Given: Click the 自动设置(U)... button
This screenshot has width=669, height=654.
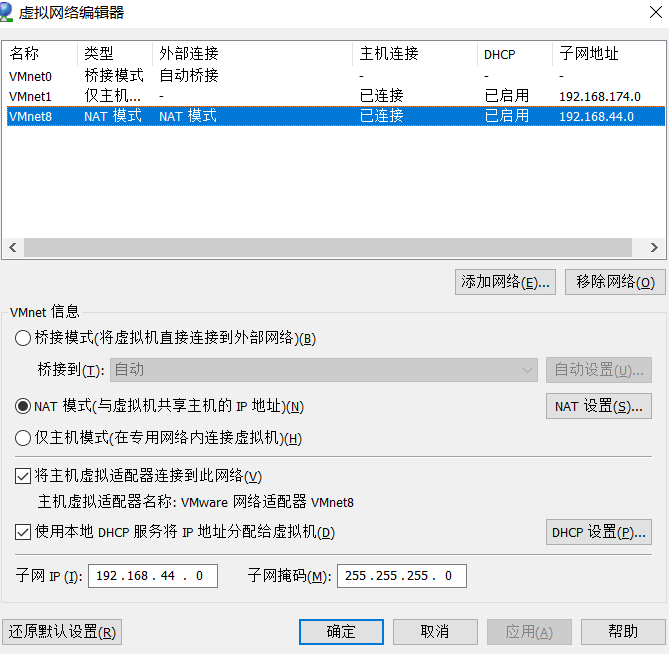Looking at the screenshot, I should point(599,370).
